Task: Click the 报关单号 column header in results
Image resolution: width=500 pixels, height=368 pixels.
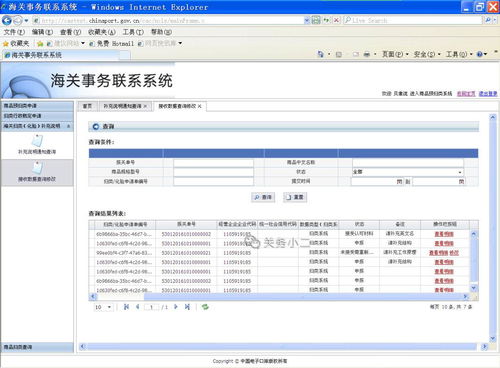Action: 186,224
